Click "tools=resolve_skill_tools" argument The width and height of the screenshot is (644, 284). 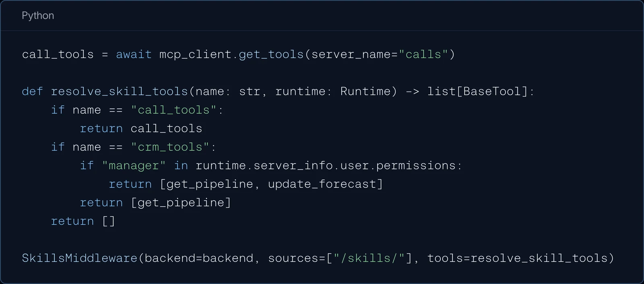coord(517,258)
